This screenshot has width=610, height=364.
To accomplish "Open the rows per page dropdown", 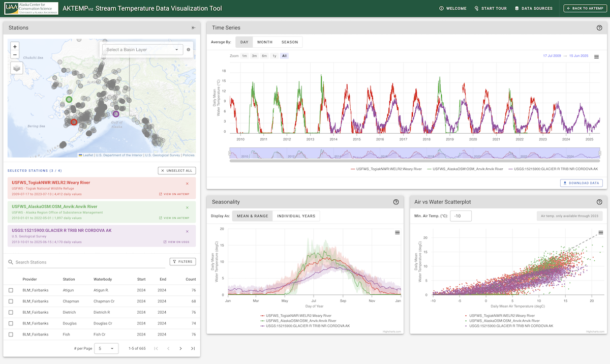I will (107, 348).
